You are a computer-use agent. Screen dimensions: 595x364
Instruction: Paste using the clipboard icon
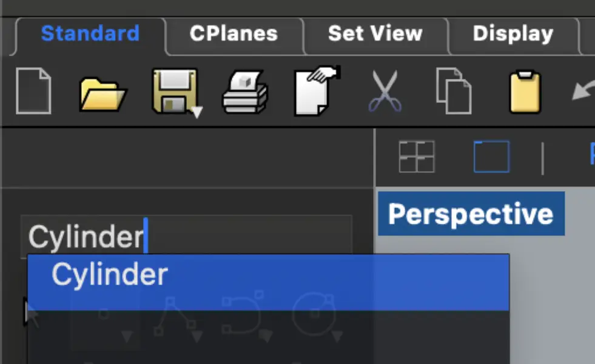[524, 92]
